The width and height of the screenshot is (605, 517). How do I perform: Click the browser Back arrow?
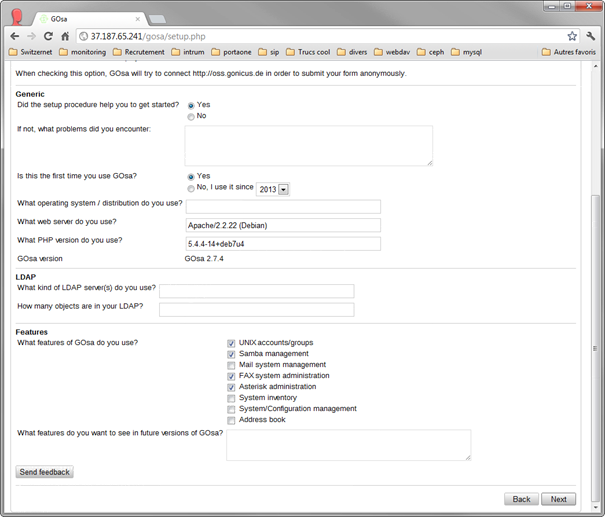point(15,36)
